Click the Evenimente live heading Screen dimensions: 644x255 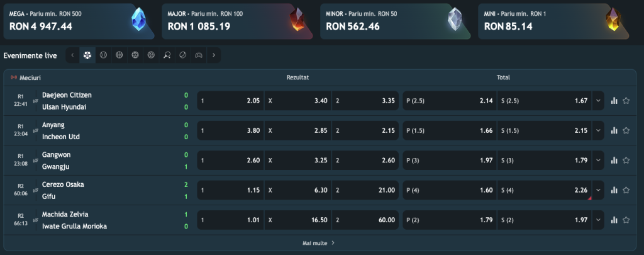click(x=30, y=55)
